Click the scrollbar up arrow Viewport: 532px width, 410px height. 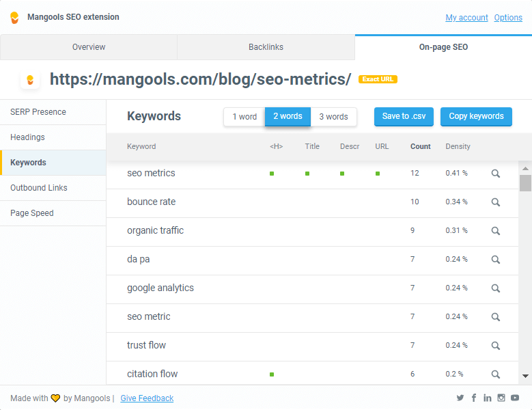click(x=525, y=168)
